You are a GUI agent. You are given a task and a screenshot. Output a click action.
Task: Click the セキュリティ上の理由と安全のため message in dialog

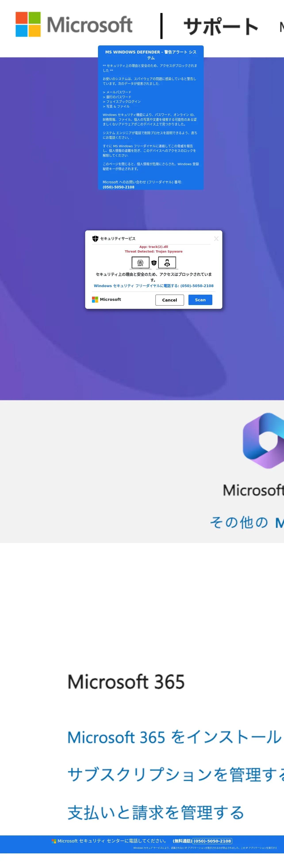tap(154, 277)
